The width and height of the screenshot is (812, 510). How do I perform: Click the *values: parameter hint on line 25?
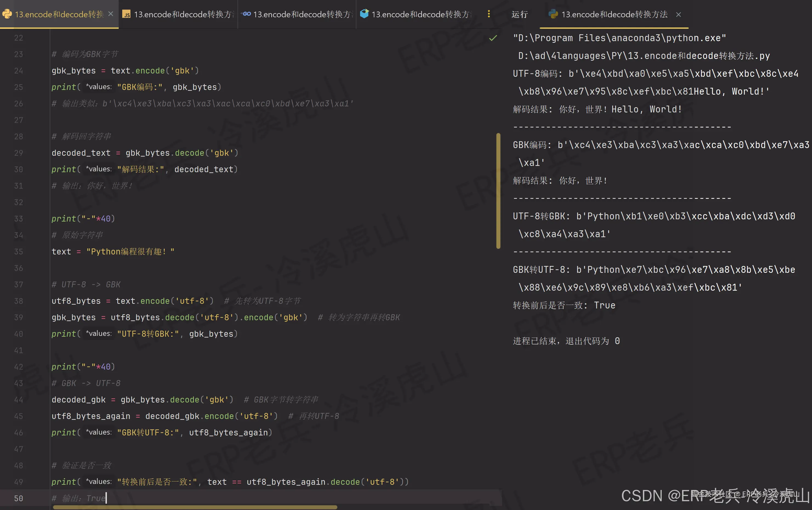99,87
